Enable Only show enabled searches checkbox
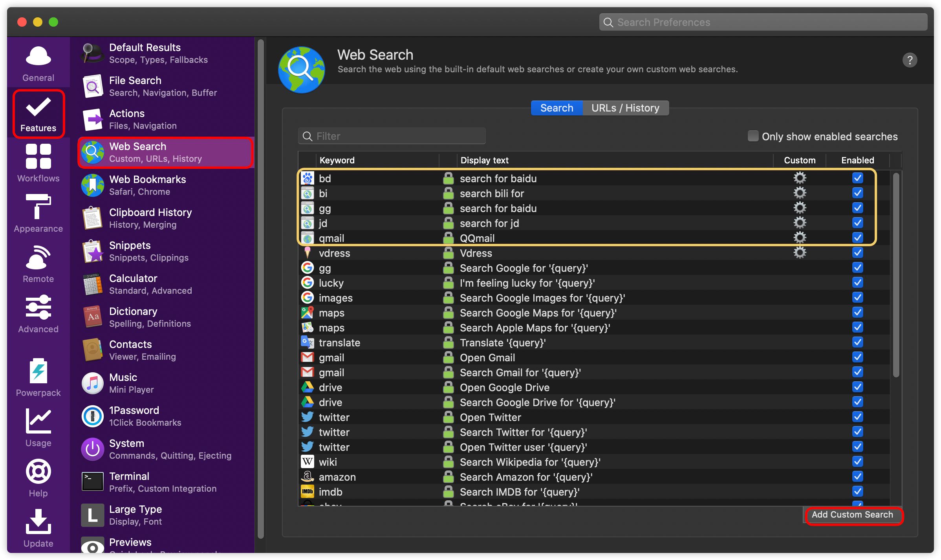The width and height of the screenshot is (941, 560). pyautogui.click(x=752, y=136)
